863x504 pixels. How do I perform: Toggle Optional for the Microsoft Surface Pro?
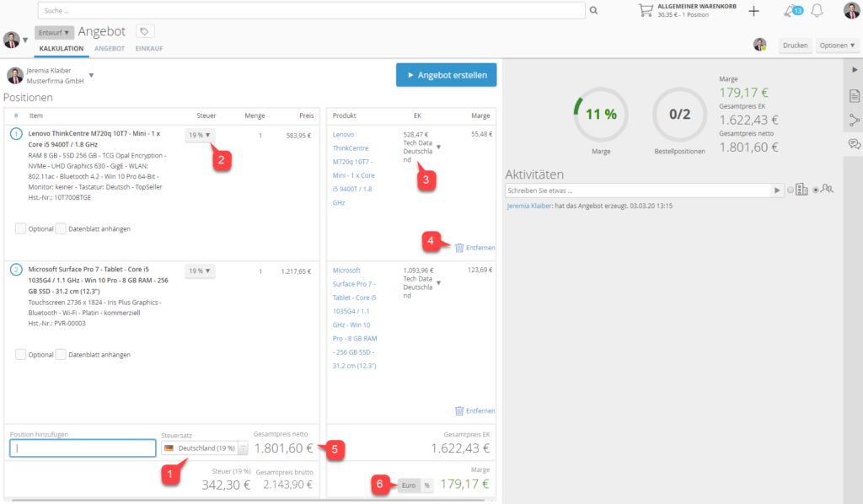[x=20, y=354]
